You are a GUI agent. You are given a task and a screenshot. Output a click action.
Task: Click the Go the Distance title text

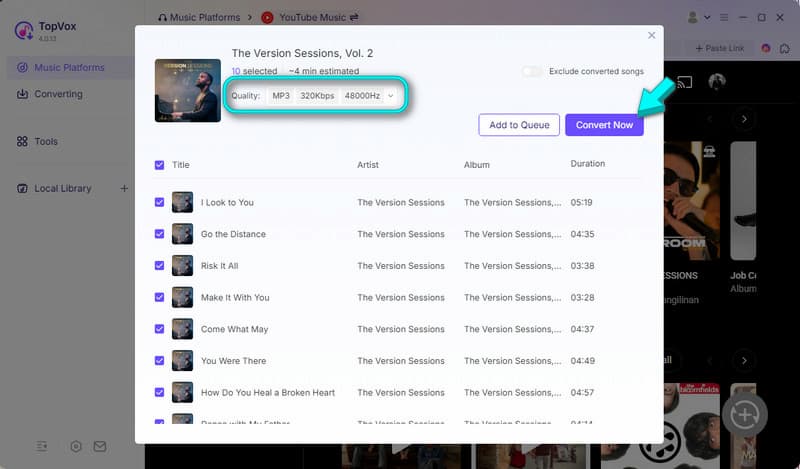233,234
